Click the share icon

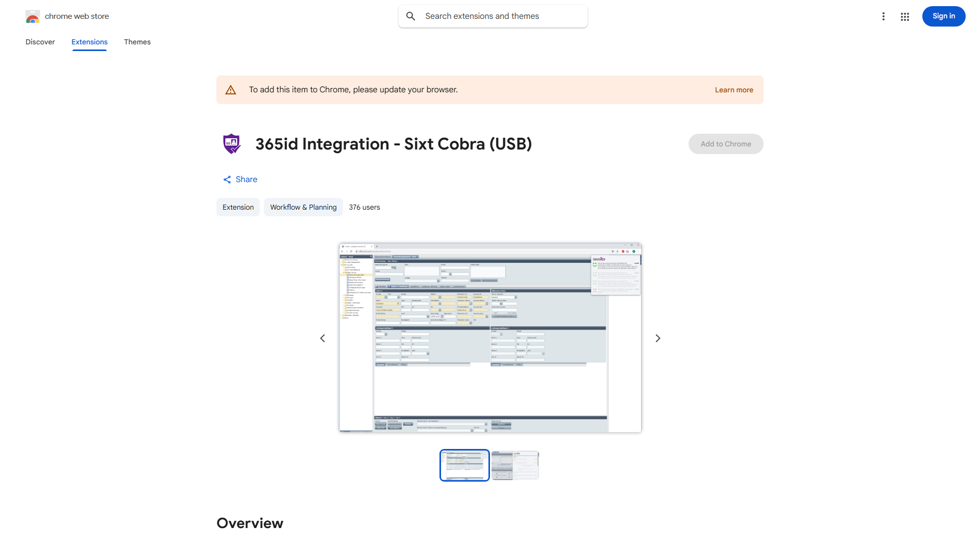(x=227, y=180)
